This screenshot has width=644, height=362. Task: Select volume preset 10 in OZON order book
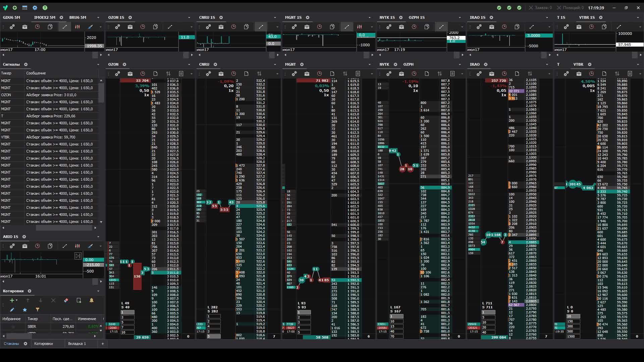pos(127,332)
